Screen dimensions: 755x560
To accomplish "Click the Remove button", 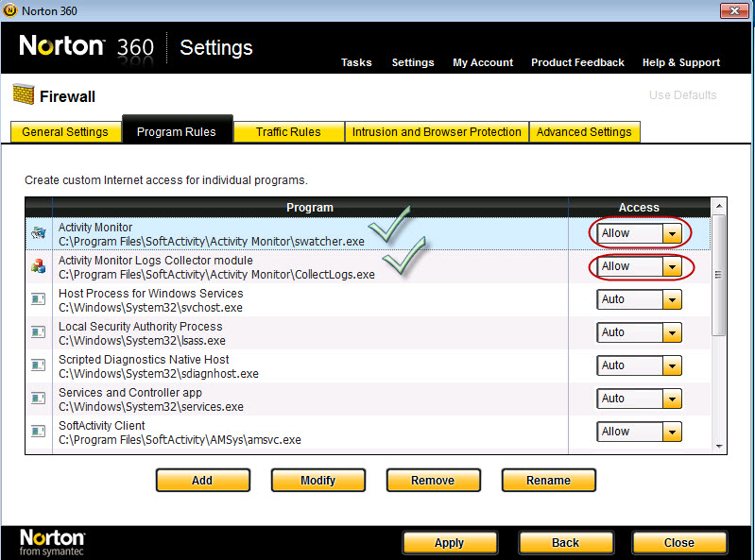I will (x=433, y=480).
